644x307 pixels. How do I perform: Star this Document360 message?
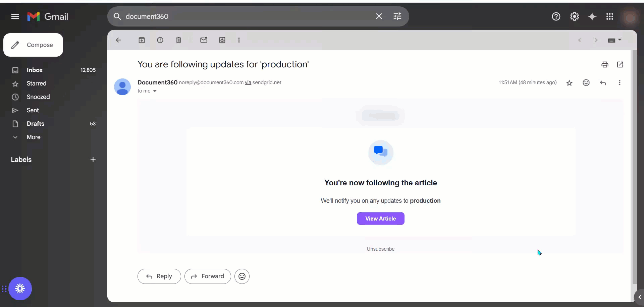[570, 83]
